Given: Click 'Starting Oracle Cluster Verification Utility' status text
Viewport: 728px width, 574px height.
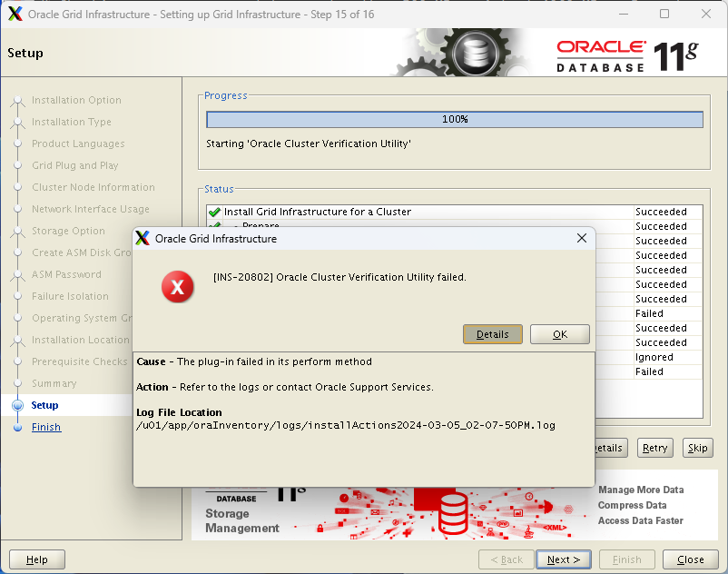Looking at the screenshot, I should [309, 143].
